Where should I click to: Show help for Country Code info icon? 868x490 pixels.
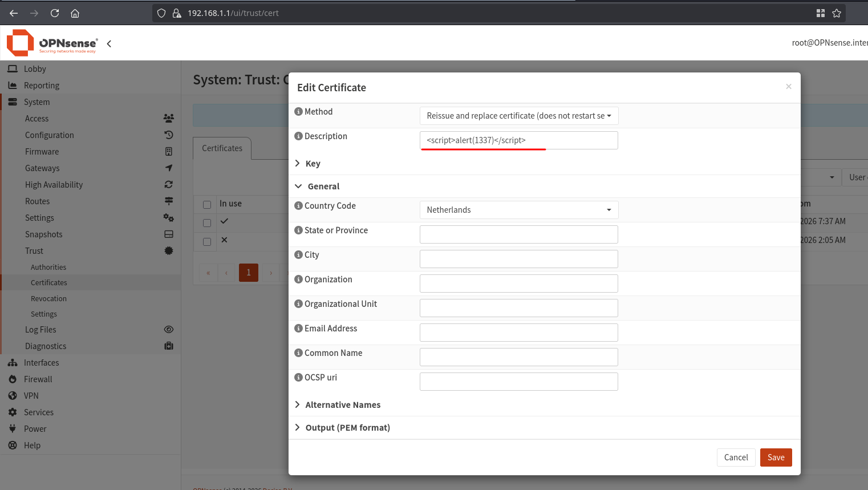point(298,205)
